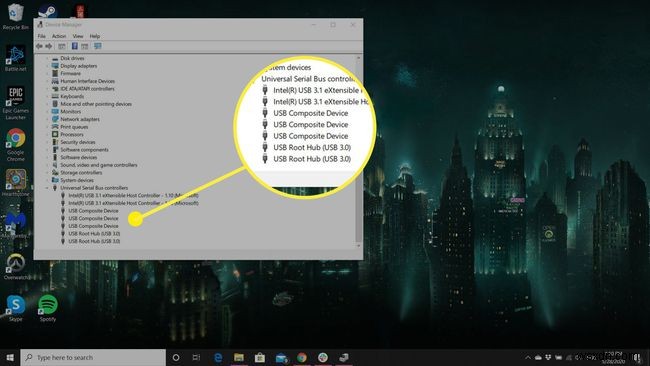Image resolution: width=650 pixels, height=366 pixels.
Task: Open the Spotify desktop shortcut
Action: pyautogui.click(x=48, y=308)
